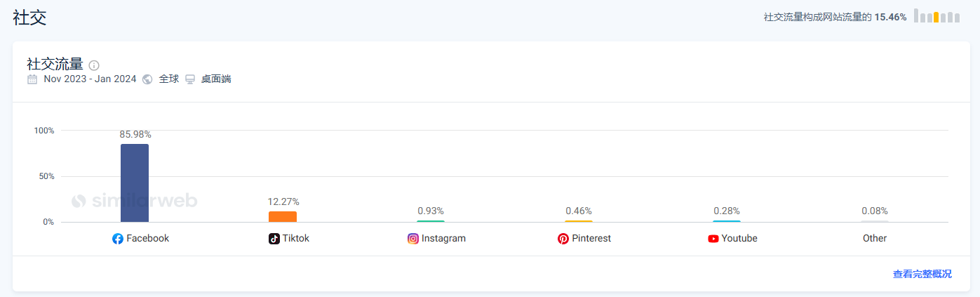
Task: Click the calendar icon next to date range
Action: click(32, 79)
